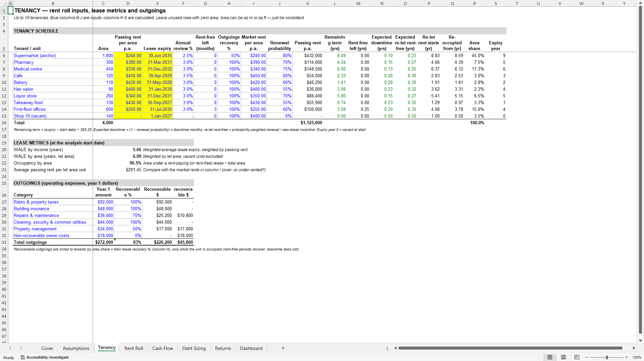Select First-floor offices market rent $255.00
Screen dimensions: 644x361
pyautogui.click(x=253, y=109)
